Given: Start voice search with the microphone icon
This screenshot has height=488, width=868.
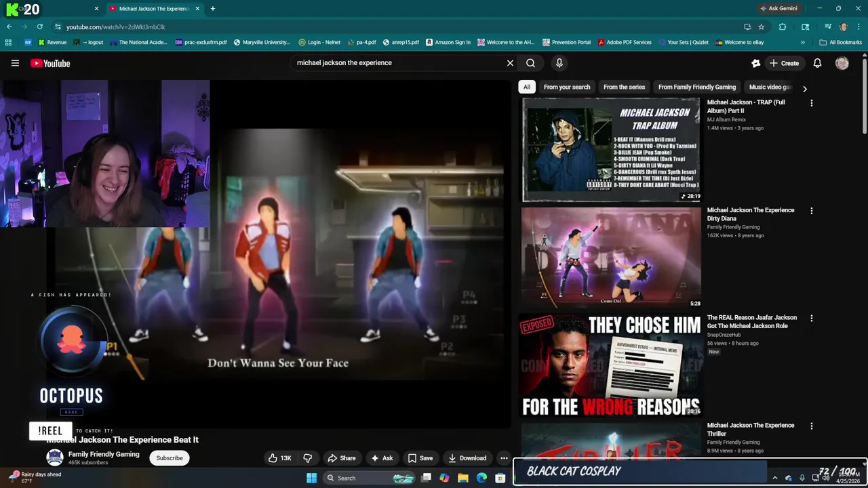Looking at the screenshot, I should click(559, 63).
